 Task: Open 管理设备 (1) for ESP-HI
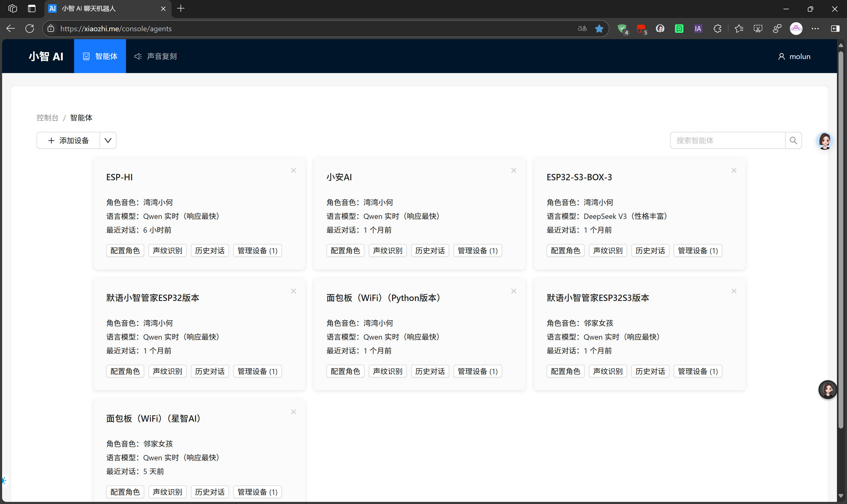(258, 251)
